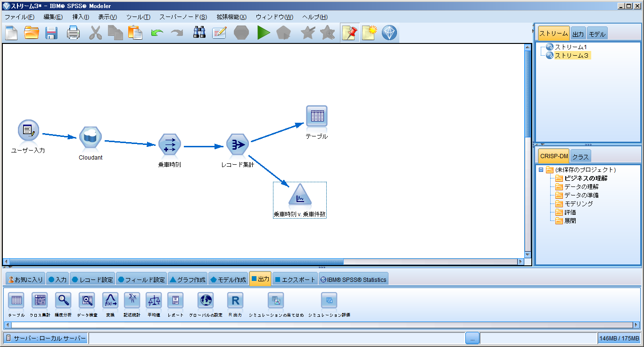The image size is (644, 347).
Task: Create a new stream with the blank page icon
Action: 11,33
